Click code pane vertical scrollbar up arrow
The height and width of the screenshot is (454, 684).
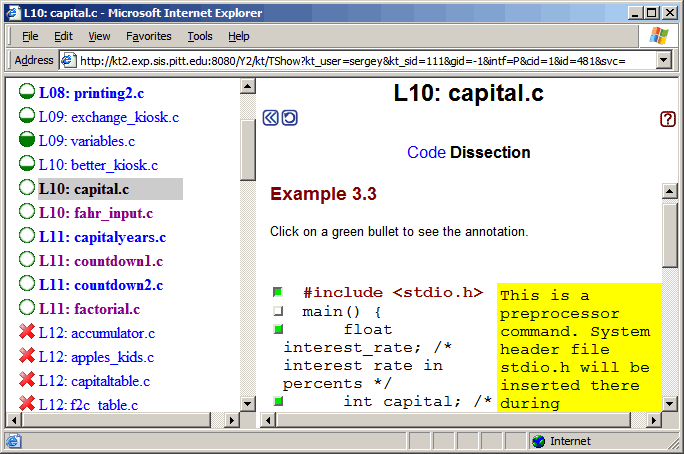(x=670, y=191)
